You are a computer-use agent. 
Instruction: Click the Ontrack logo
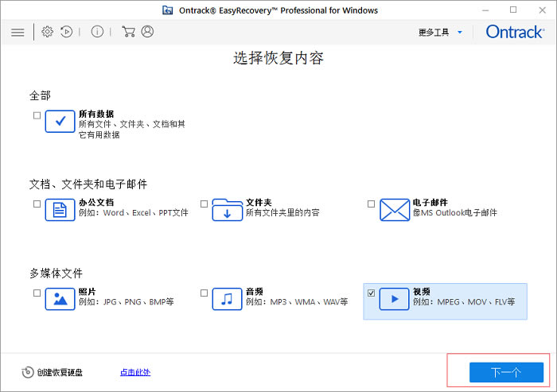[515, 32]
